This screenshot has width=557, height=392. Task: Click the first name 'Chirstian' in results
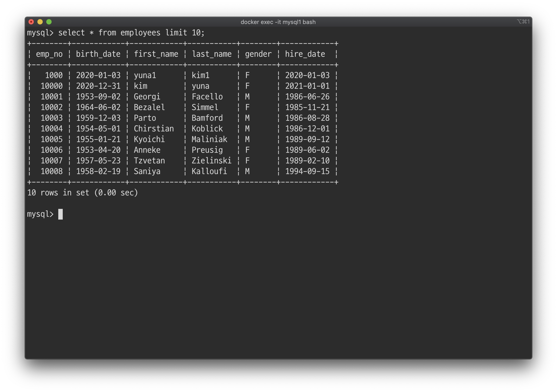click(x=154, y=129)
